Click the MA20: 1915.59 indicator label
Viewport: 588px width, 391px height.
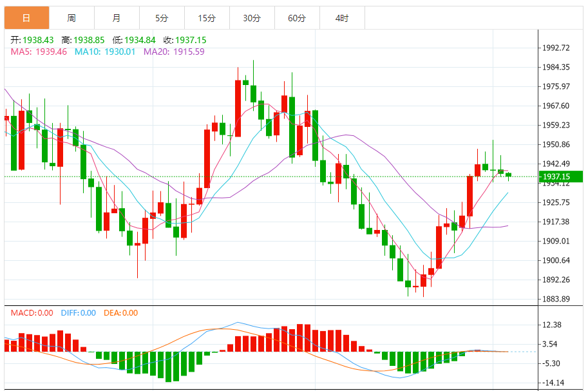click(174, 52)
